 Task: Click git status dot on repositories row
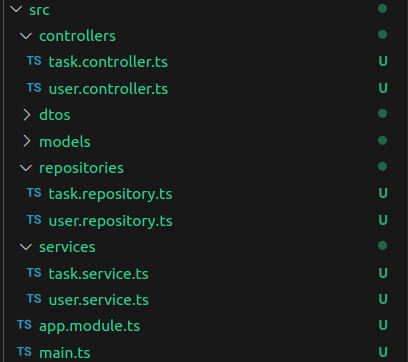click(x=382, y=166)
